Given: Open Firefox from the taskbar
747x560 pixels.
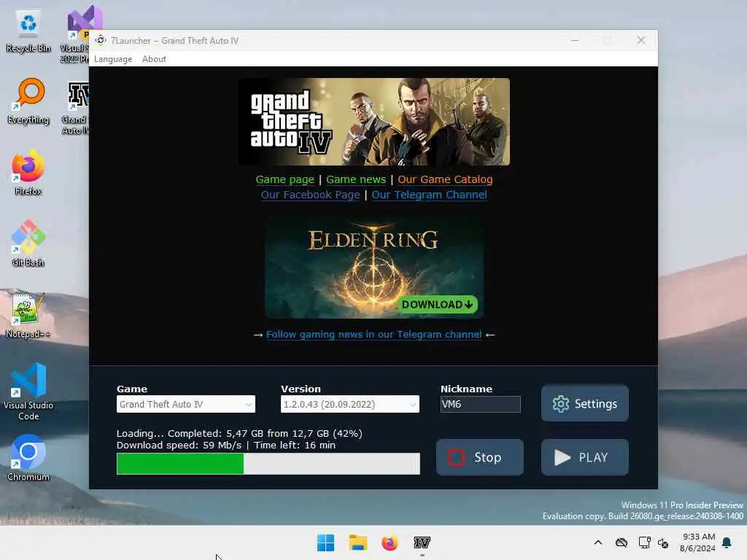Looking at the screenshot, I should point(390,542).
